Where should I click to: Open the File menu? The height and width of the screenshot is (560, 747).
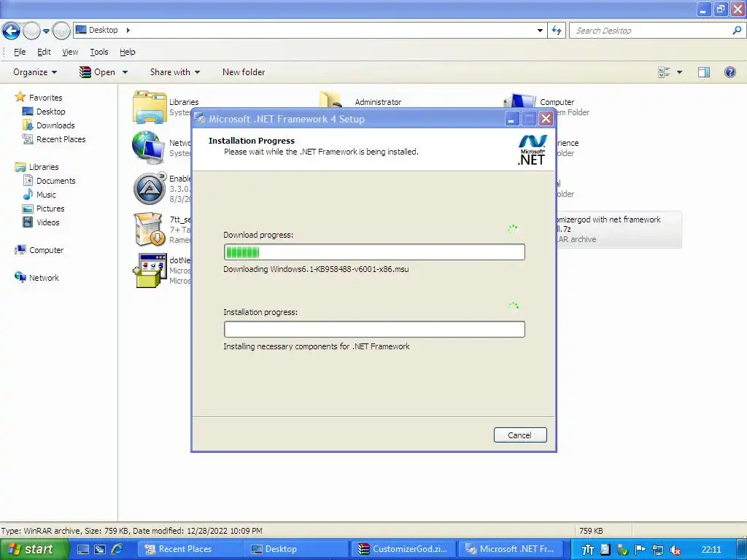20,52
